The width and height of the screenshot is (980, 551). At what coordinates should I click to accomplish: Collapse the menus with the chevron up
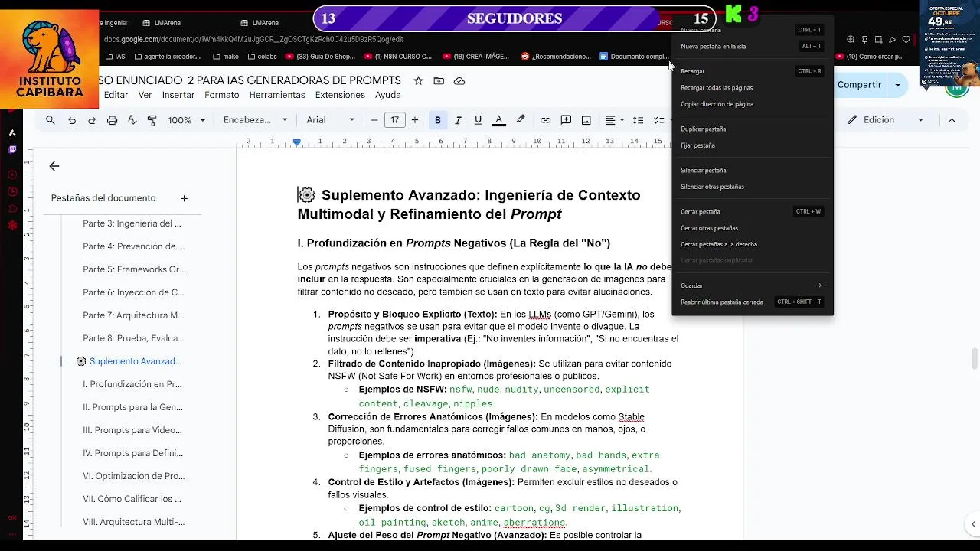click(952, 120)
